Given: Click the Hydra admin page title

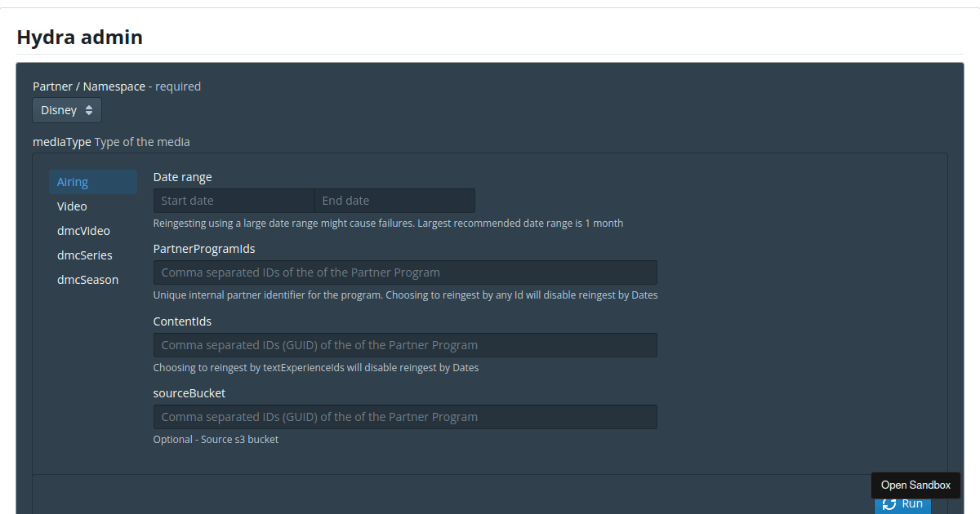Looking at the screenshot, I should (x=79, y=37).
